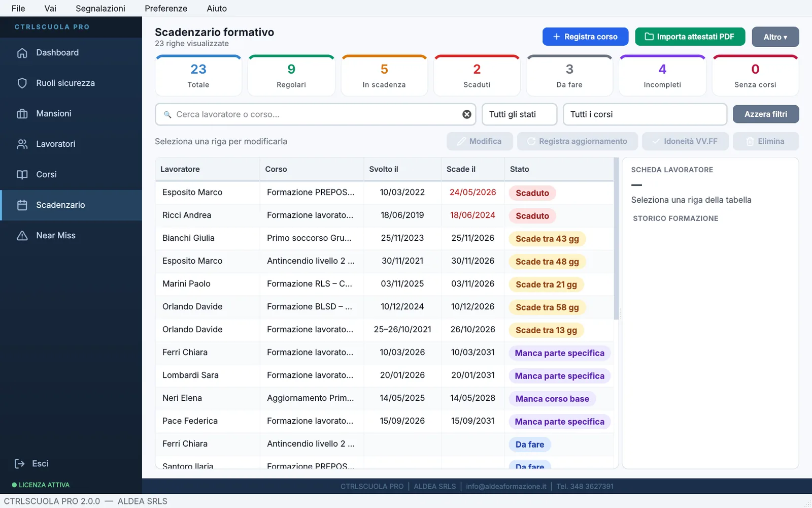The width and height of the screenshot is (812, 508).
Task: Click the Lavoratori people icon
Action: (22, 144)
